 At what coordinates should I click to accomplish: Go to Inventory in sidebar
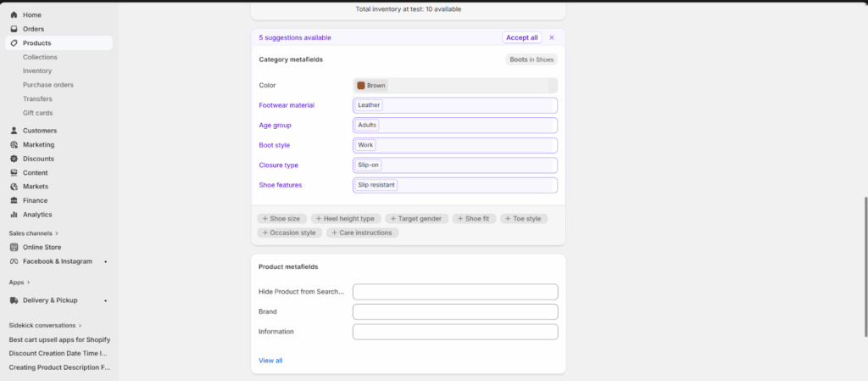tap(37, 71)
